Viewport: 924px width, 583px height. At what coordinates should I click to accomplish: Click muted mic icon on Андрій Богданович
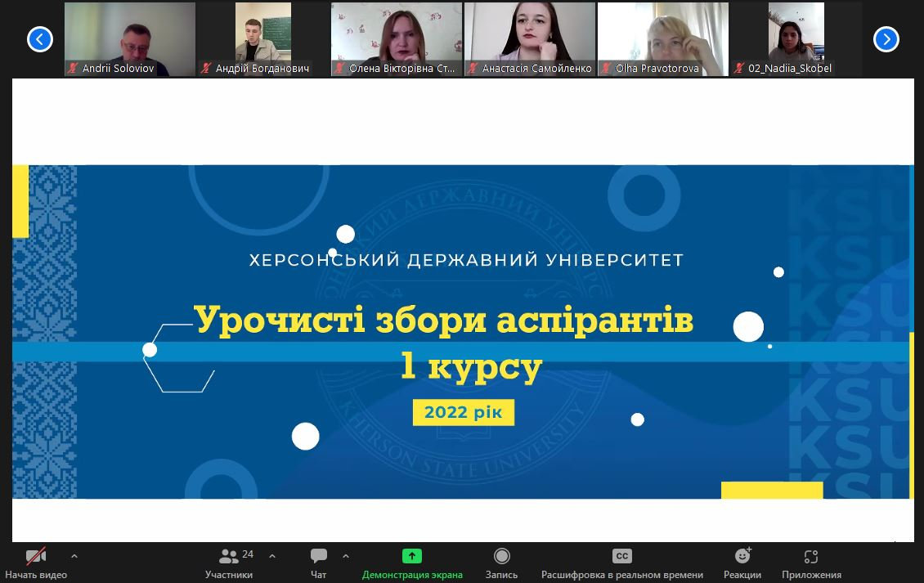pos(206,69)
